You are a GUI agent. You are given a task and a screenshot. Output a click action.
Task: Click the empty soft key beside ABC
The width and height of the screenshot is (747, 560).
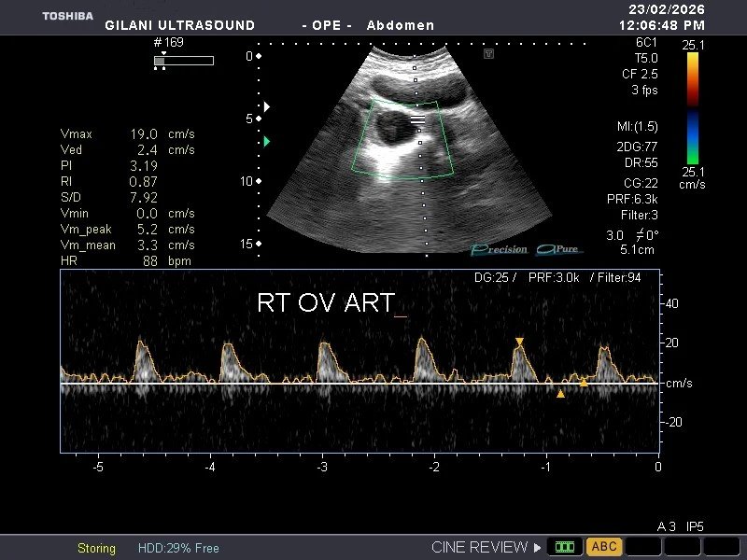643,546
